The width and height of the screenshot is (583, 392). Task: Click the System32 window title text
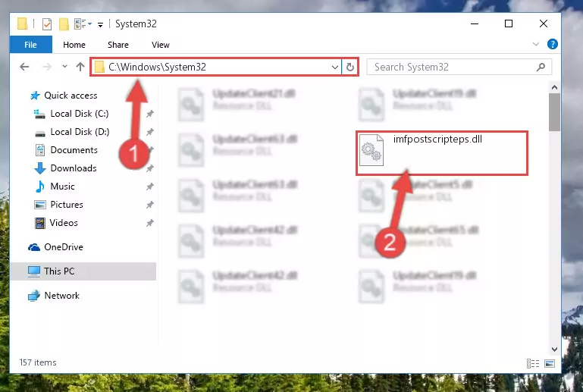[x=136, y=24]
